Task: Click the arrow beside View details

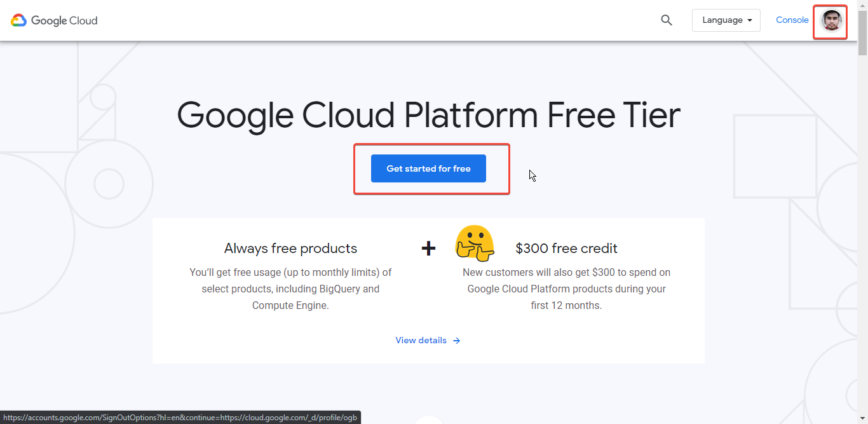Action: (456, 341)
